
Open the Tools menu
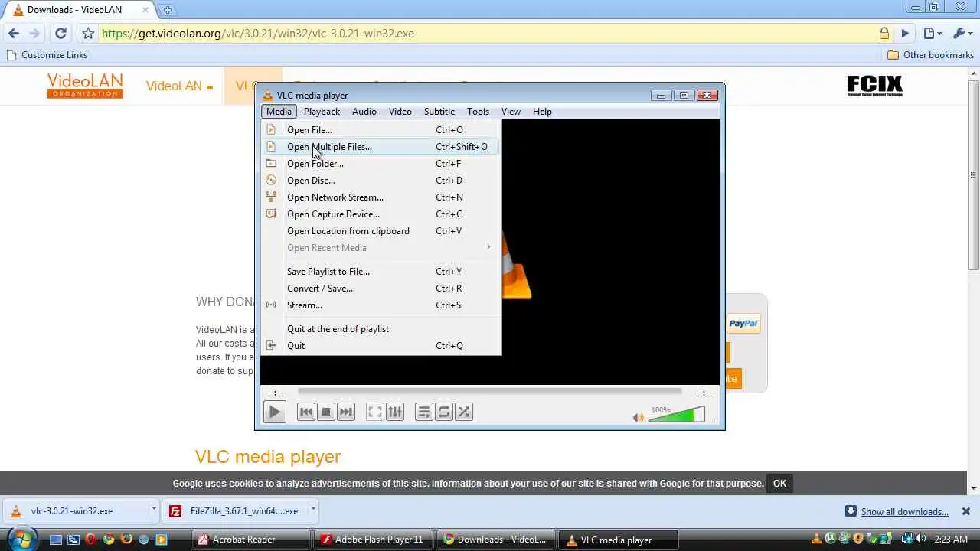tap(478, 111)
